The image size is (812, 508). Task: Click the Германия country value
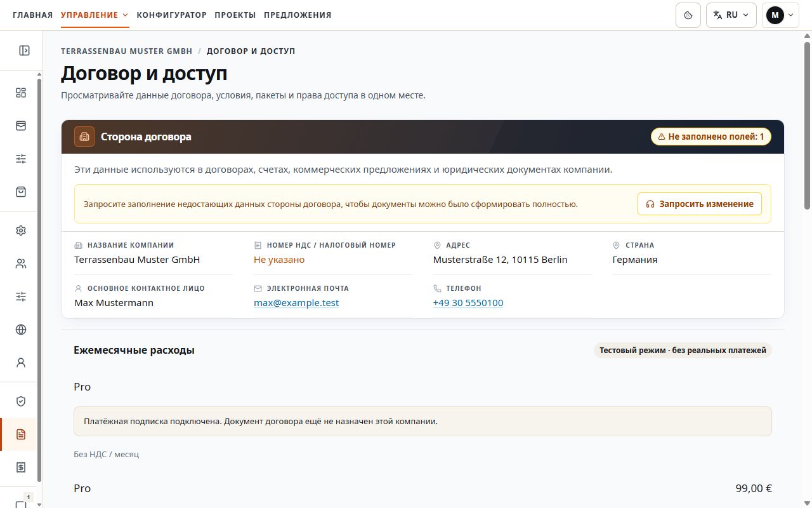pyautogui.click(x=635, y=260)
